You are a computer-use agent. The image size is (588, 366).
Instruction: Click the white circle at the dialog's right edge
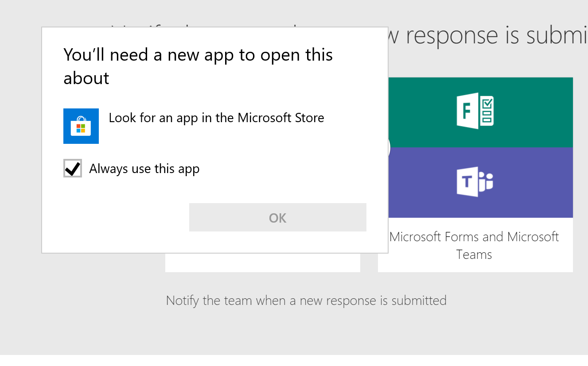click(389, 148)
